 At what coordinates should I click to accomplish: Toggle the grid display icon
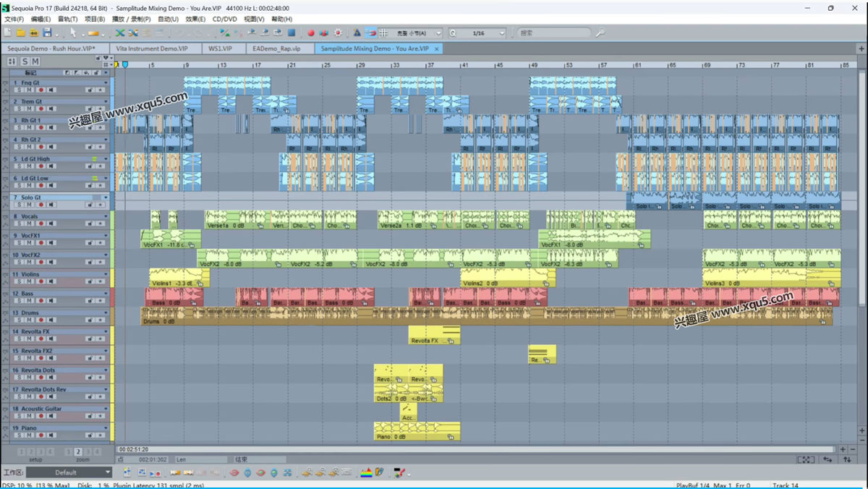tap(383, 33)
